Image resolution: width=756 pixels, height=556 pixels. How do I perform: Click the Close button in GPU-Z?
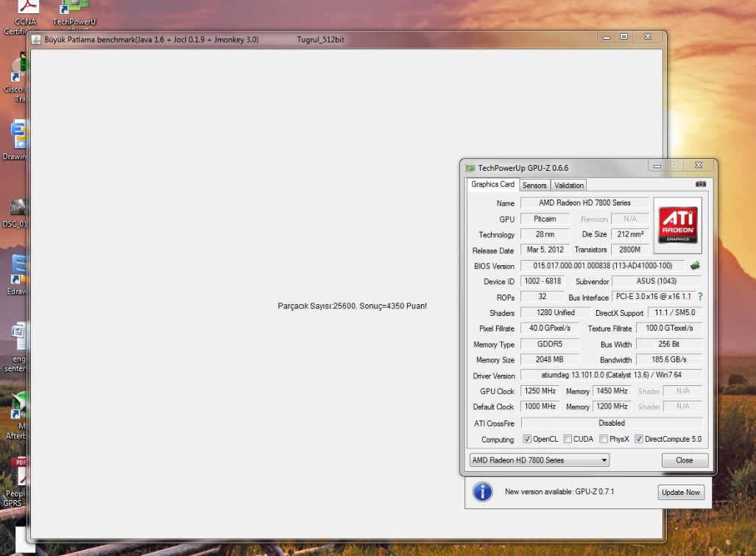pyautogui.click(x=685, y=460)
